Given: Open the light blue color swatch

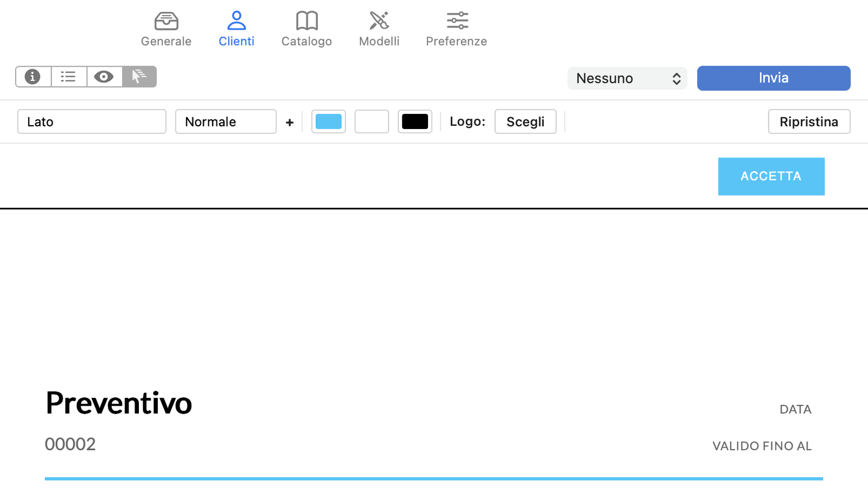Looking at the screenshot, I should (328, 121).
